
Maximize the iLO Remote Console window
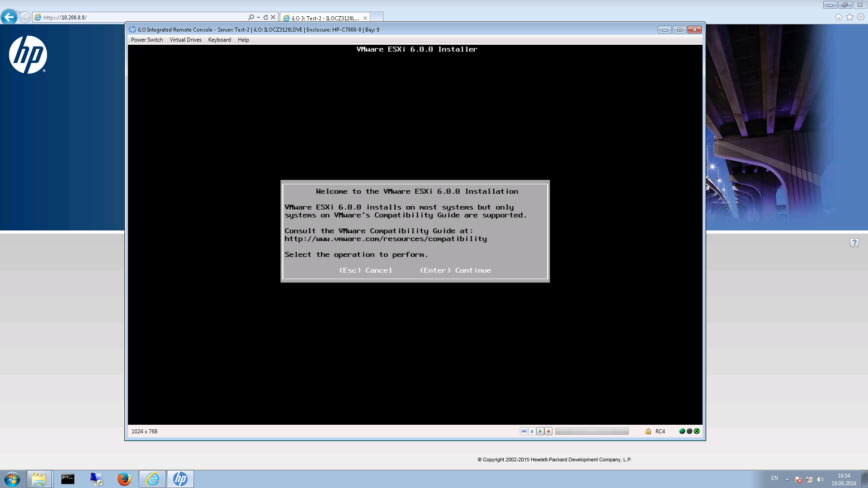[679, 29]
